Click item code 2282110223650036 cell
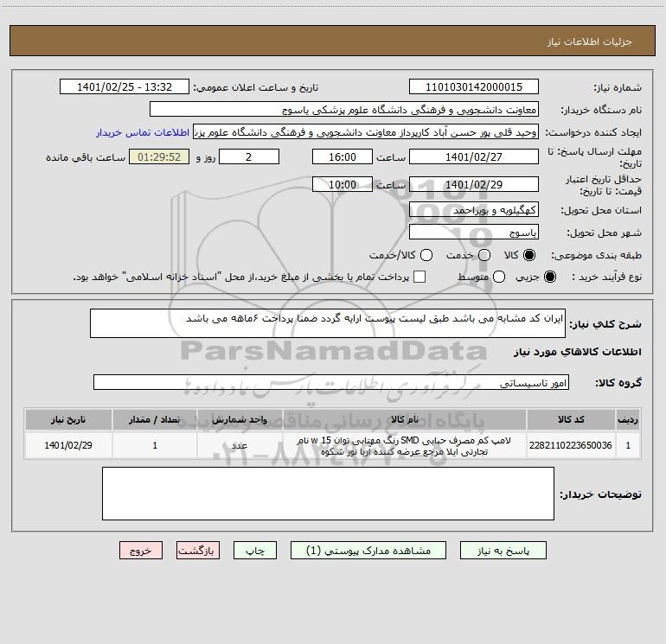666x644 pixels. [x=571, y=445]
